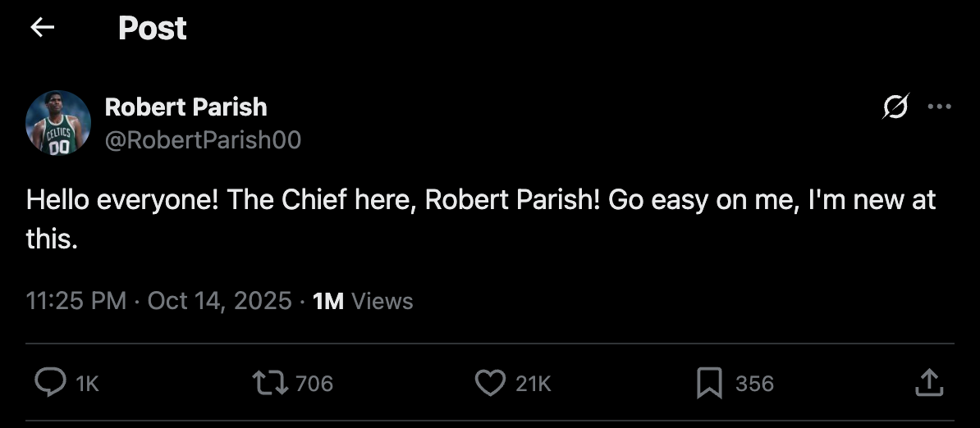Click the 706 reposts count
This screenshot has width=980, height=428.
point(314,384)
